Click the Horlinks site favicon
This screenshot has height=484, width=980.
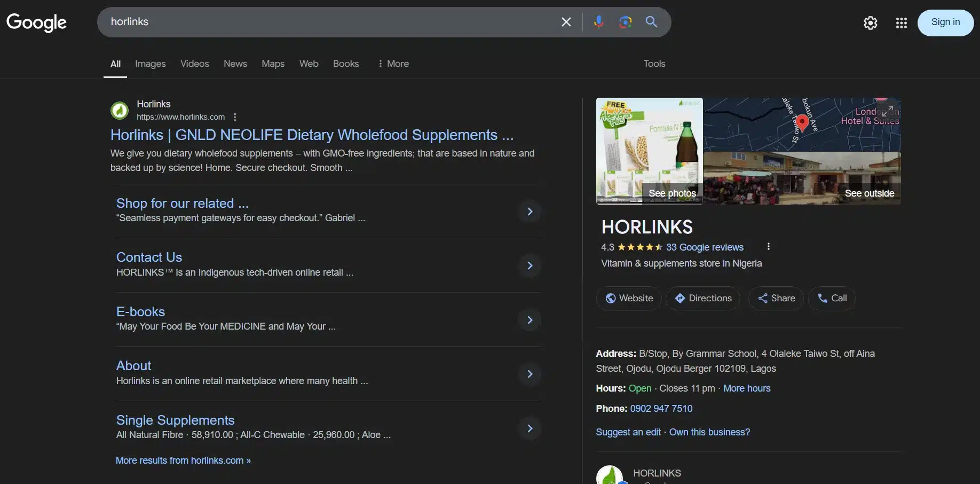click(x=120, y=111)
